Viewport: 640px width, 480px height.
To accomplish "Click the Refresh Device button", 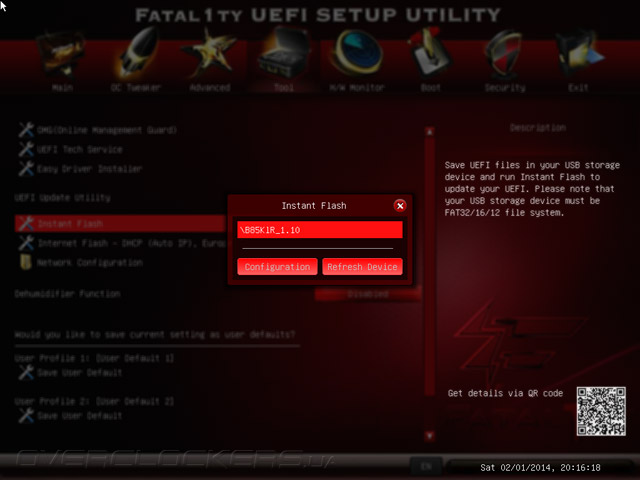I will (x=362, y=267).
